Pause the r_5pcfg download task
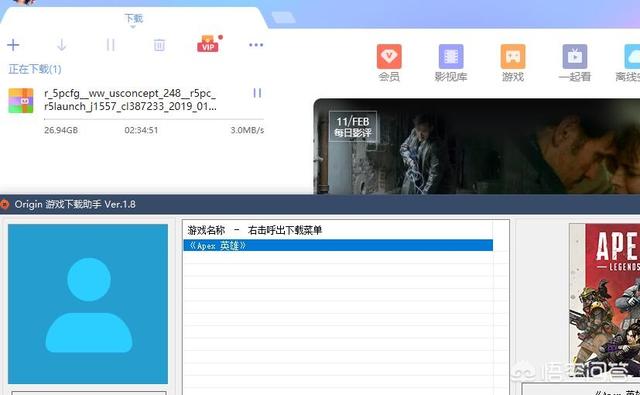This screenshot has width=640, height=395. pos(257,93)
